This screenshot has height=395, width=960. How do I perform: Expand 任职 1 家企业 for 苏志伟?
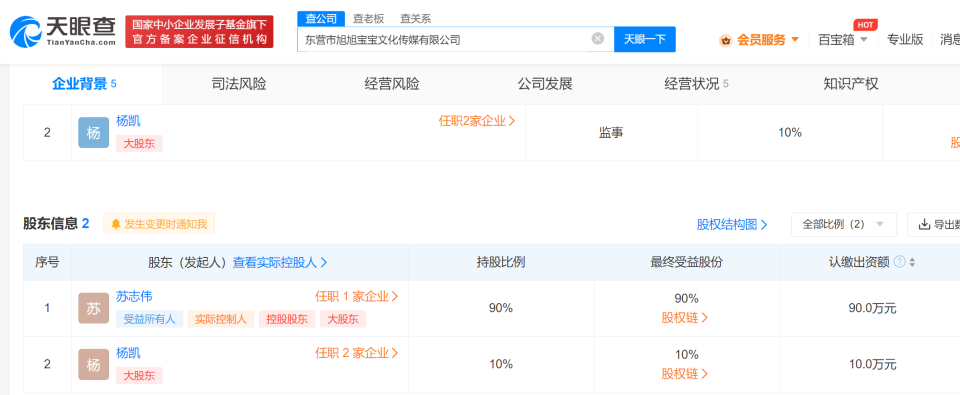point(356,297)
